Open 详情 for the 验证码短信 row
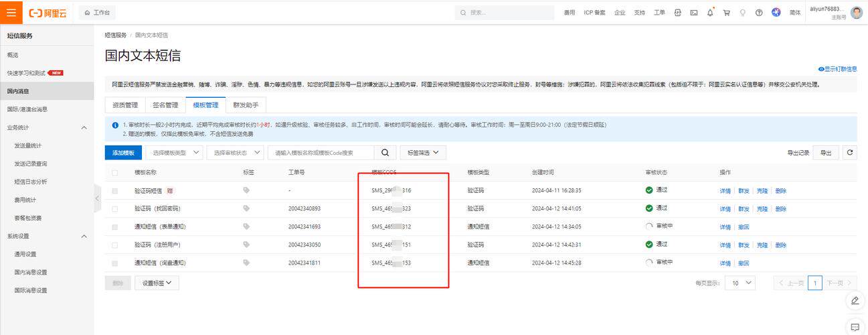Image resolution: width=868 pixels, height=335 pixels. coord(725,191)
